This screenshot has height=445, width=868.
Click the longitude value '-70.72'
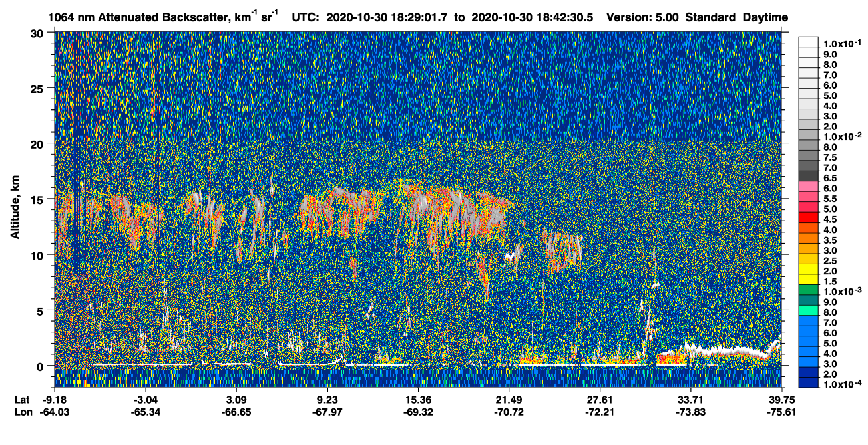(509, 412)
